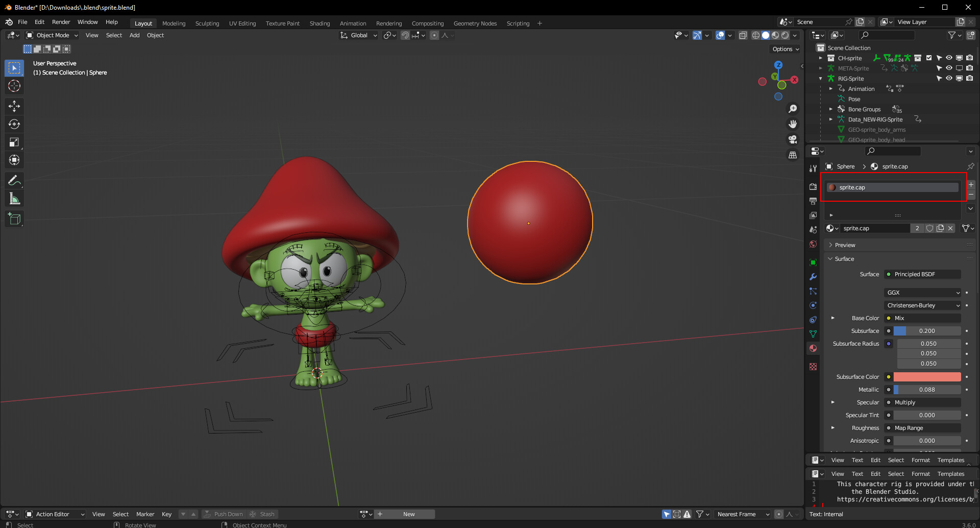This screenshot has height=528, width=980.
Task: Select the Transform tool
Action: point(14,160)
